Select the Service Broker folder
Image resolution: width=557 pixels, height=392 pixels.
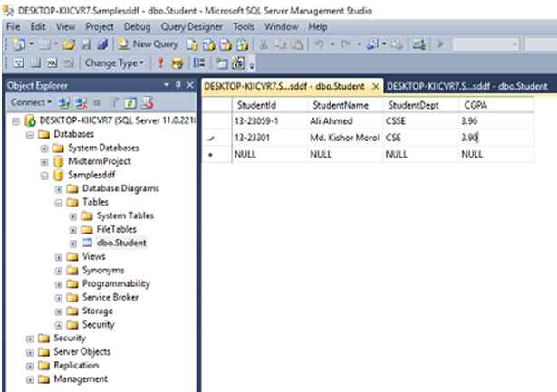click(110, 297)
